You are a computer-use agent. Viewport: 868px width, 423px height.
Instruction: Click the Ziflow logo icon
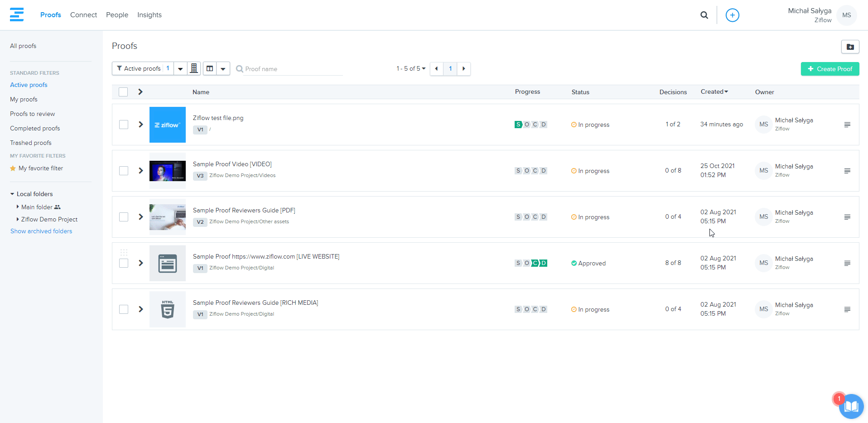17,14
